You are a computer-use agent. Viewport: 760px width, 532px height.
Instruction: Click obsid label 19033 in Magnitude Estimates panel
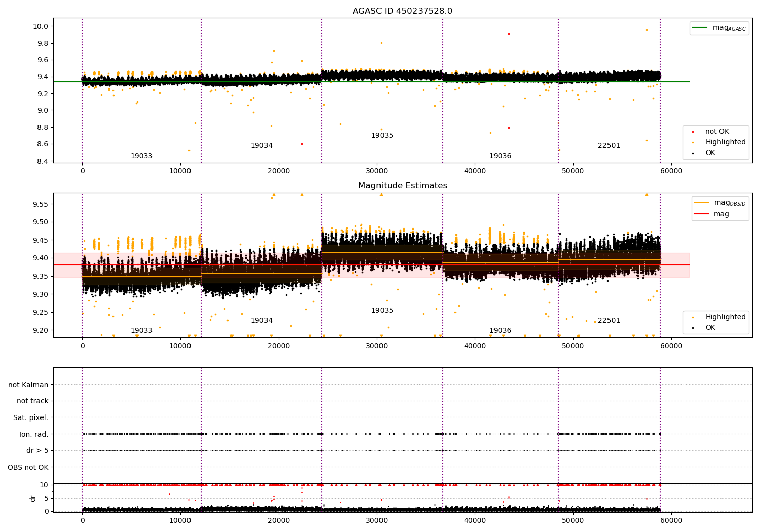point(141,331)
